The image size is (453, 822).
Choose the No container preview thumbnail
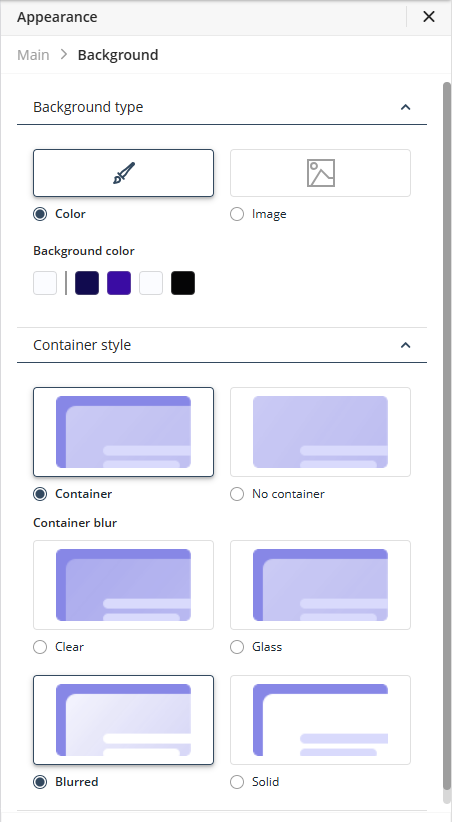pyautogui.click(x=320, y=432)
